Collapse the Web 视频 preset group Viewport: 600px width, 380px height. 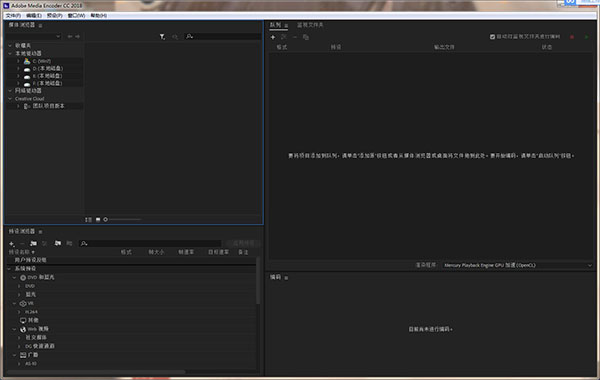pos(15,329)
